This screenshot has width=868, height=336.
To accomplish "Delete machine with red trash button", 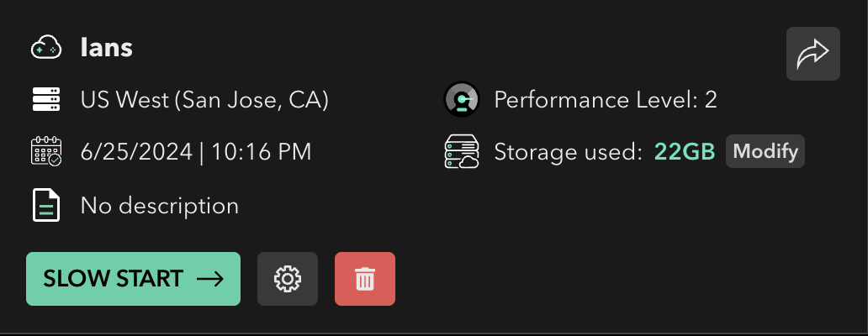I will point(365,279).
